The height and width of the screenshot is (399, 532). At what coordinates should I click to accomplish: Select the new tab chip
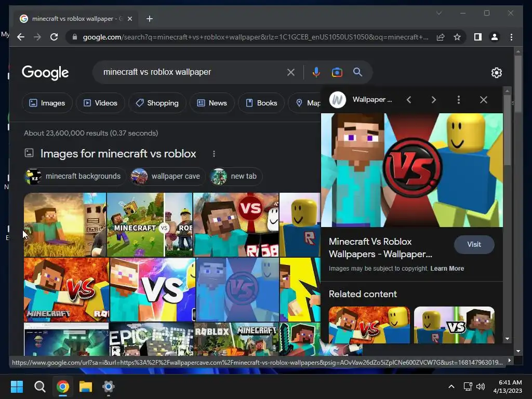(236, 177)
